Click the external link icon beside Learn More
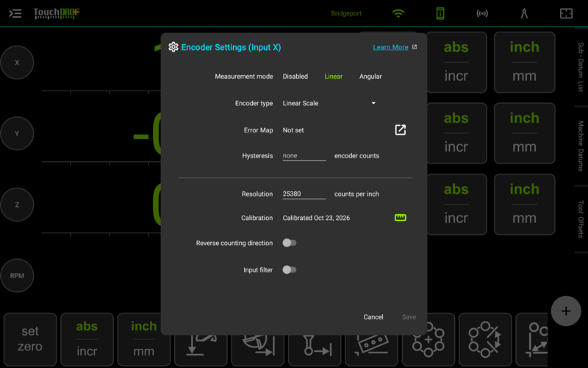 415,47
